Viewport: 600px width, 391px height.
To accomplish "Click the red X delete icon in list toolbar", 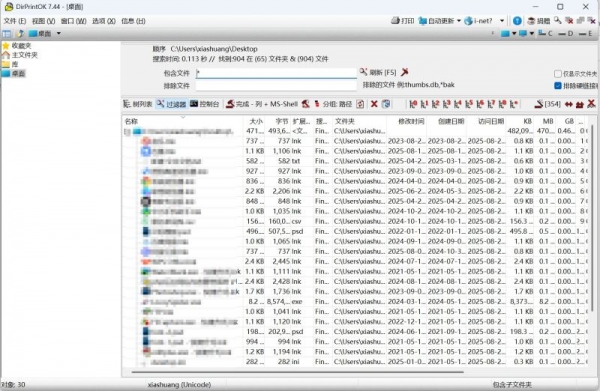I will [374, 104].
